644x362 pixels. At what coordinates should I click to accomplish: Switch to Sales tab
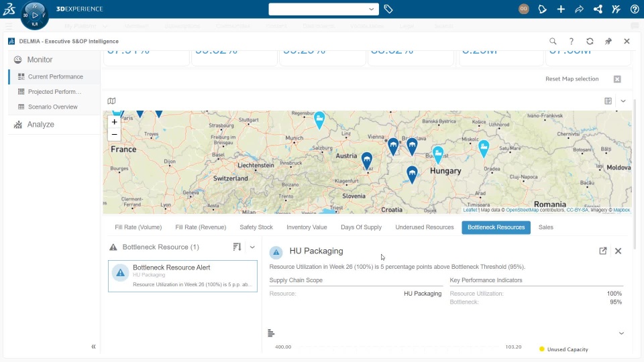(546, 227)
